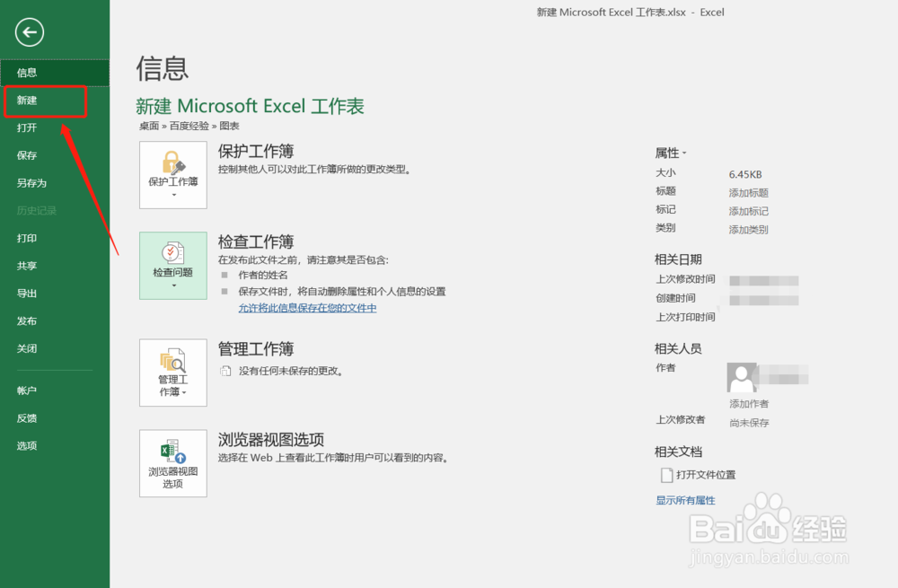Expand the 检查问题 dropdown arrow
Screen dimensions: 898x588
coord(172,287)
